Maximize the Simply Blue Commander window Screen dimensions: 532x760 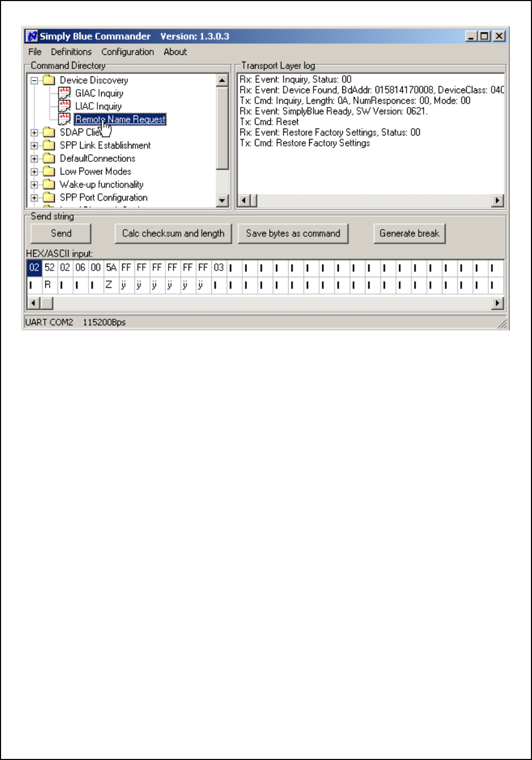pyautogui.click(x=484, y=36)
